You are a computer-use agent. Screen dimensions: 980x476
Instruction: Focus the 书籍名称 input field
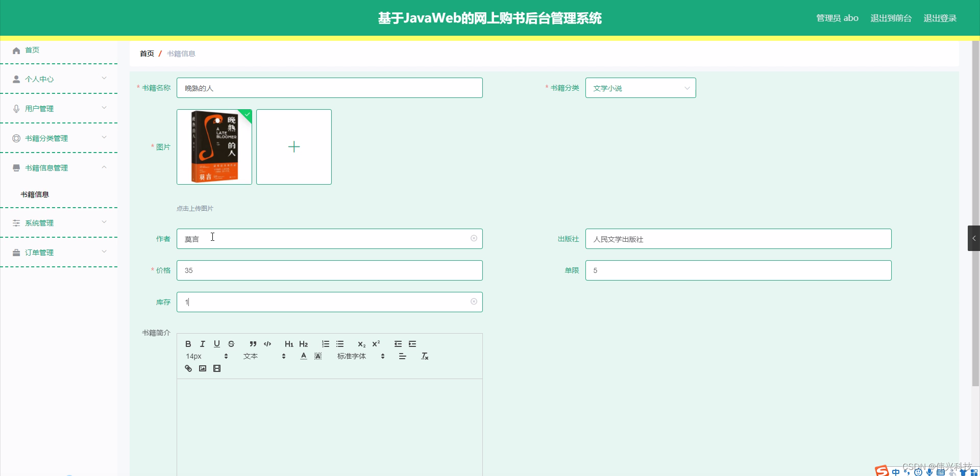coord(330,88)
